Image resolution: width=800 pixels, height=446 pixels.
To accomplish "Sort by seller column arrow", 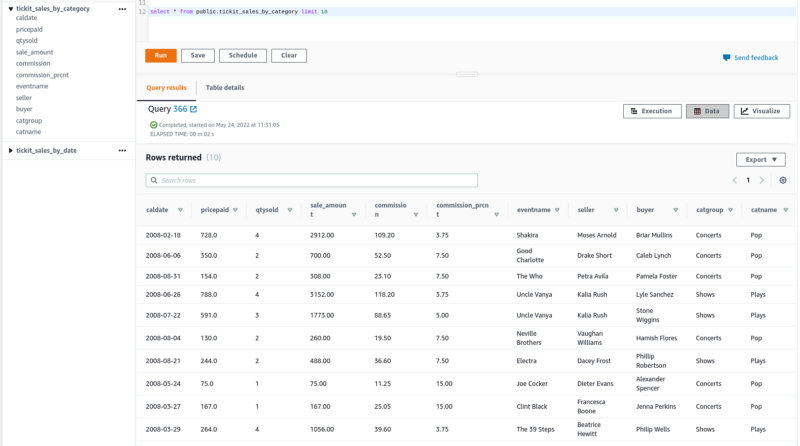I will [x=616, y=210].
